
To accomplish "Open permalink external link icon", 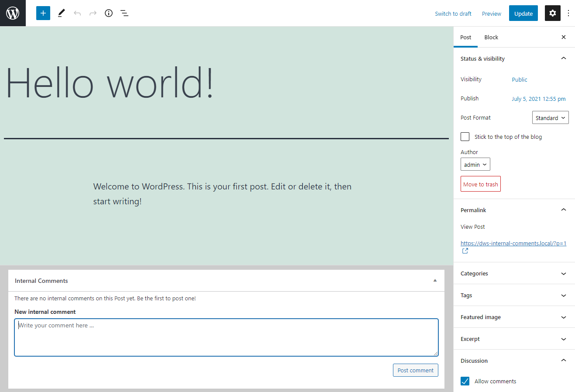I will [x=465, y=251].
